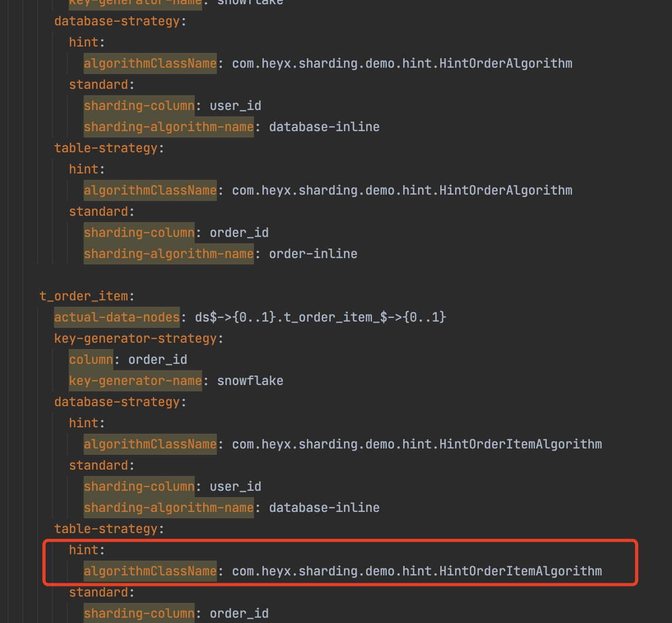Click the "order-inline" algorithm name value

pos(313,254)
